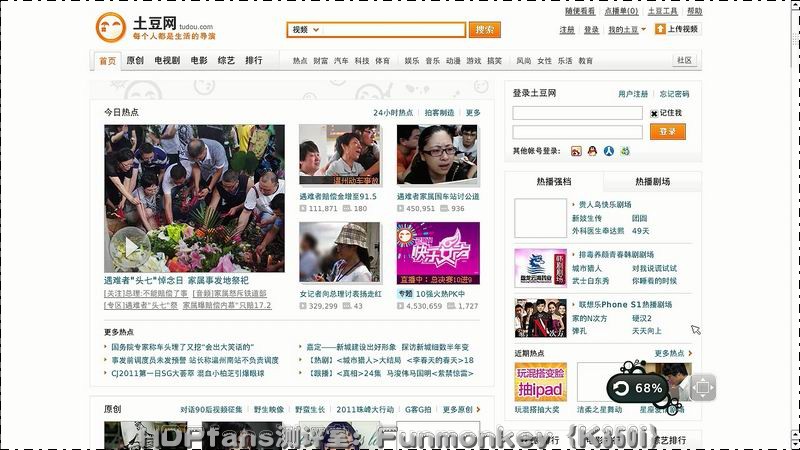
Task: Open the 音乐 category link
Action: click(433, 61)
